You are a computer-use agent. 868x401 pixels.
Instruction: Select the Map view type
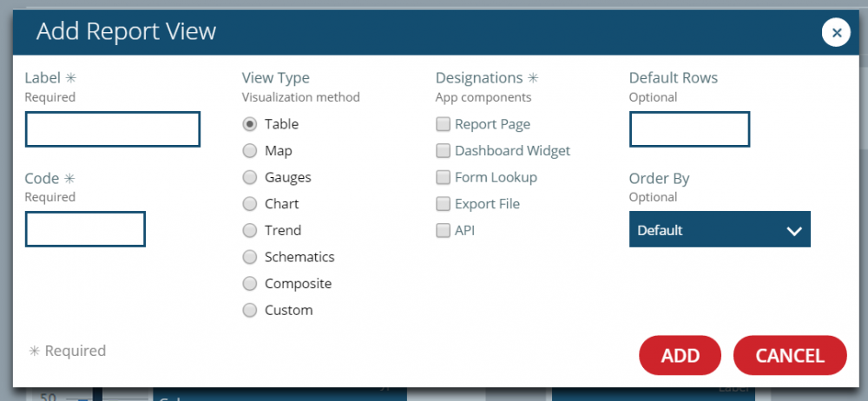(250, 151)
